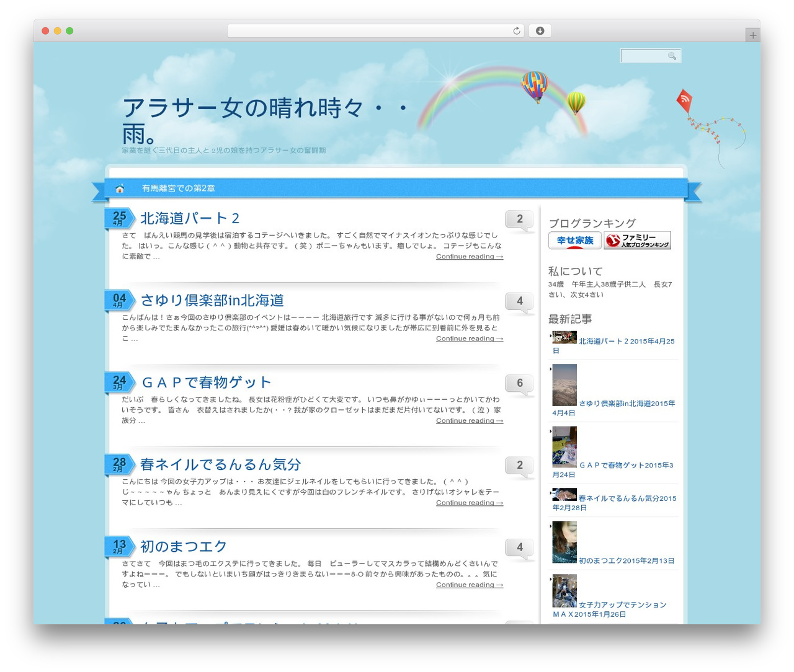Click the 04 4月 date badge
Viewport: 794px width, 672px height.
119,300
